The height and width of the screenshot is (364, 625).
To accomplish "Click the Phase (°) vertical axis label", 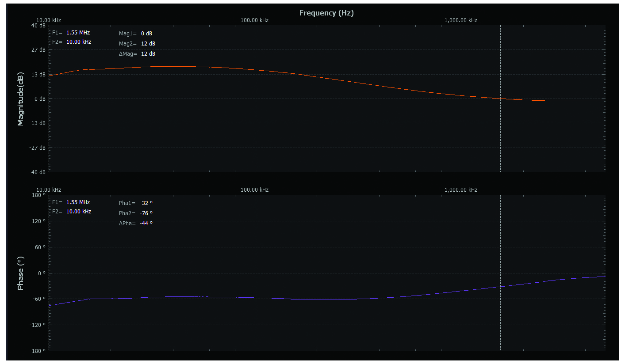I will coord(20,273).
